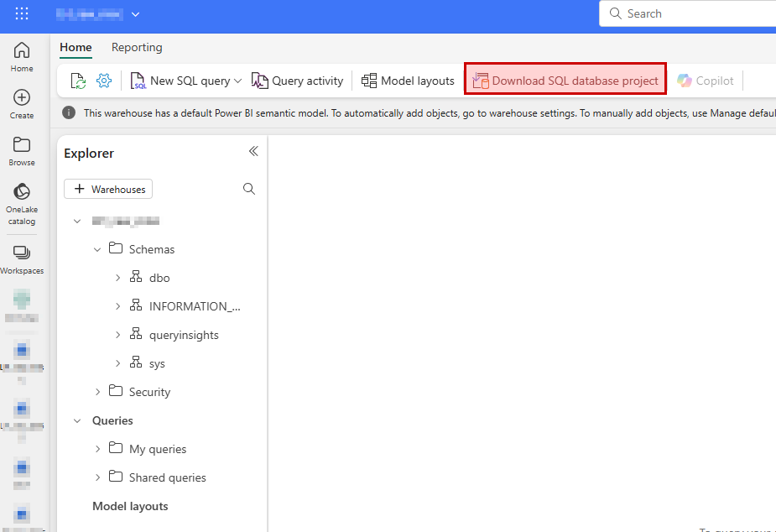Click the My queries folder icon

pyautogui.click(x=116, y=448)
